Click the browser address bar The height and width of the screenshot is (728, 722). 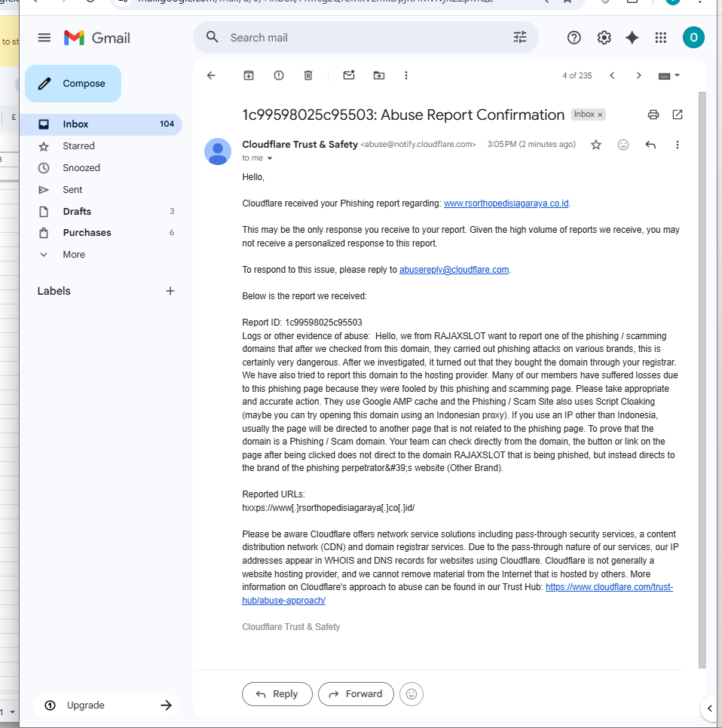coord(347,2)
